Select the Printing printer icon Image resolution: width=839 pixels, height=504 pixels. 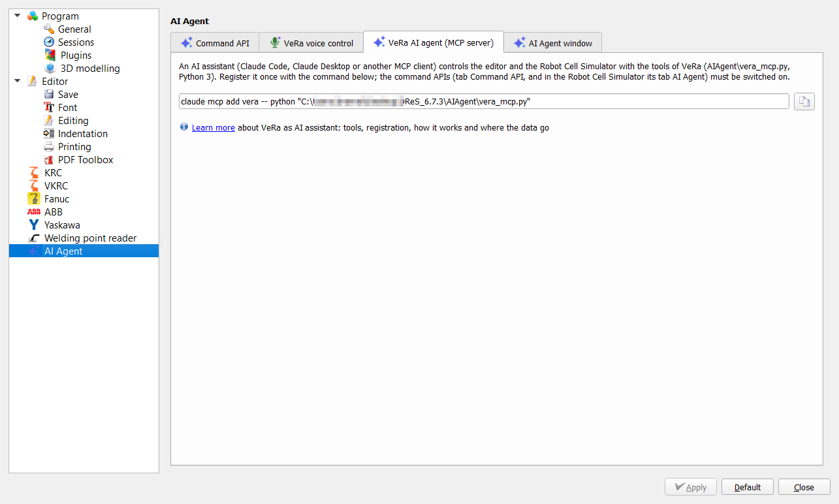tap(49, 146)
